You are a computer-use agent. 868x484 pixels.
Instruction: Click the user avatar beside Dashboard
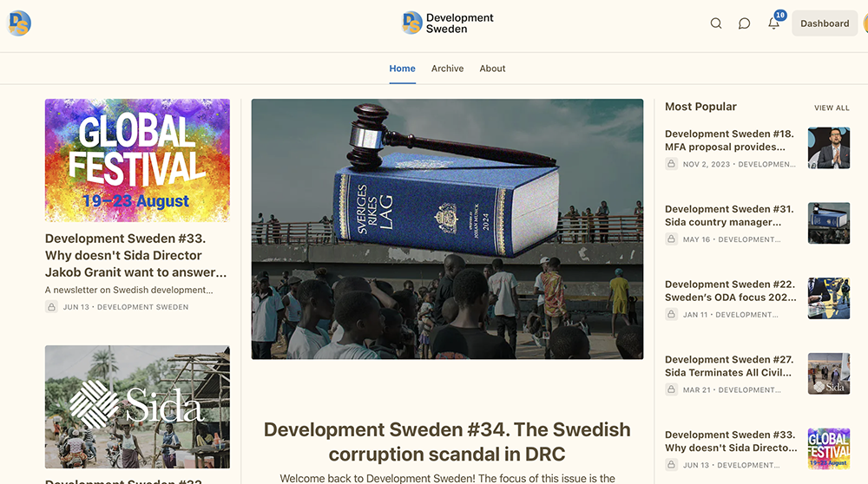[865, 23]
